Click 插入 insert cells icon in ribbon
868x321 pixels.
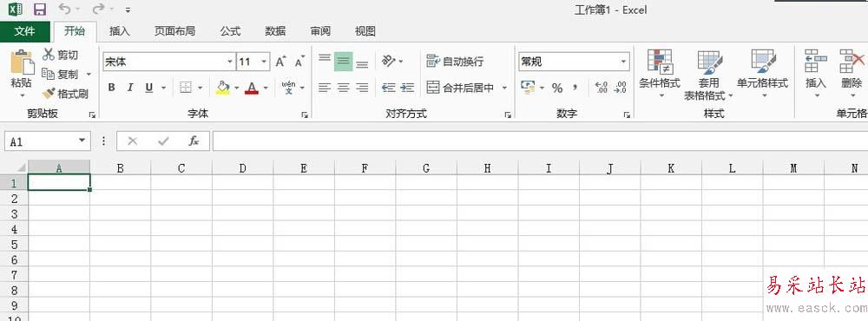(x=815, y=61)
